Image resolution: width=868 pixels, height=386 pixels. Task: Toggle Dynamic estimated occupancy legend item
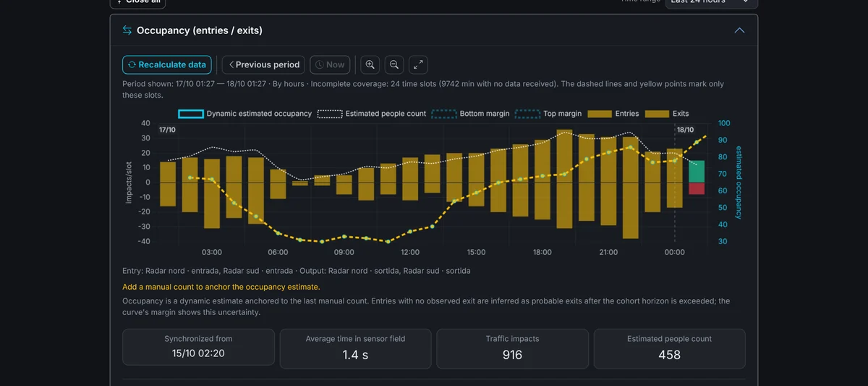pos(244,114)
